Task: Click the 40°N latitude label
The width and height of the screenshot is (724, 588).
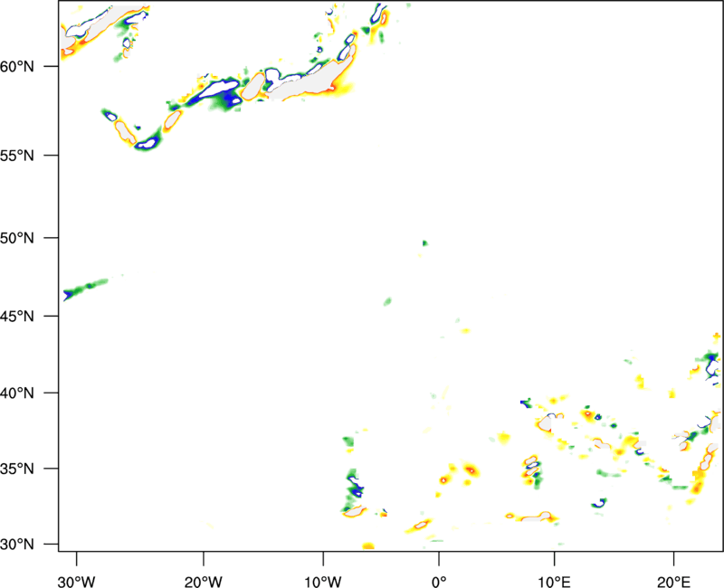Action: point(17,394)
